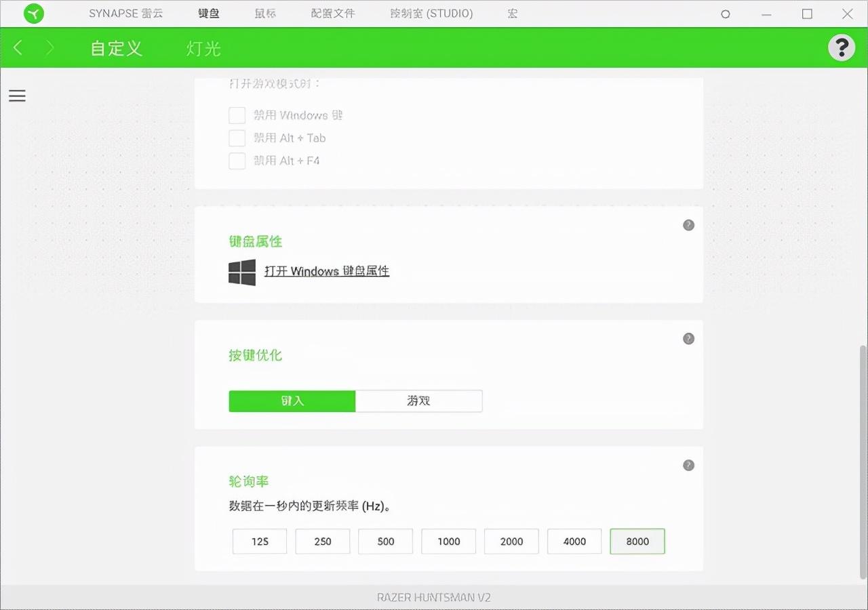Click the Razer logo icon

(34, 14)
